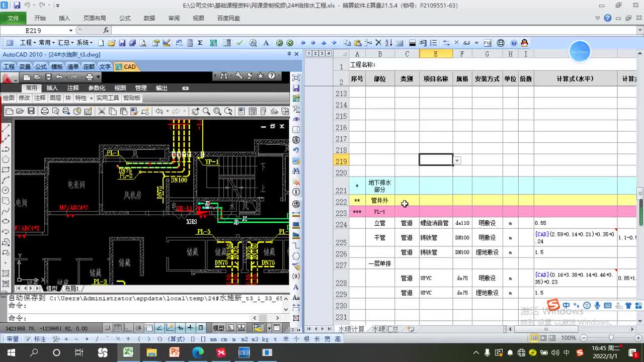Click the binoculars search icon in AutoCAD
This screenshot has height=362, width=644.
tap(224, 76)
